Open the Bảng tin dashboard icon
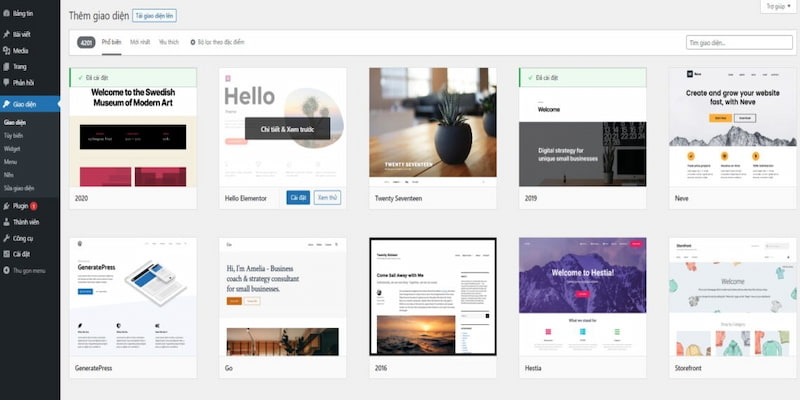The width and height of the screenshot is (800, 400). pos(7,14)
